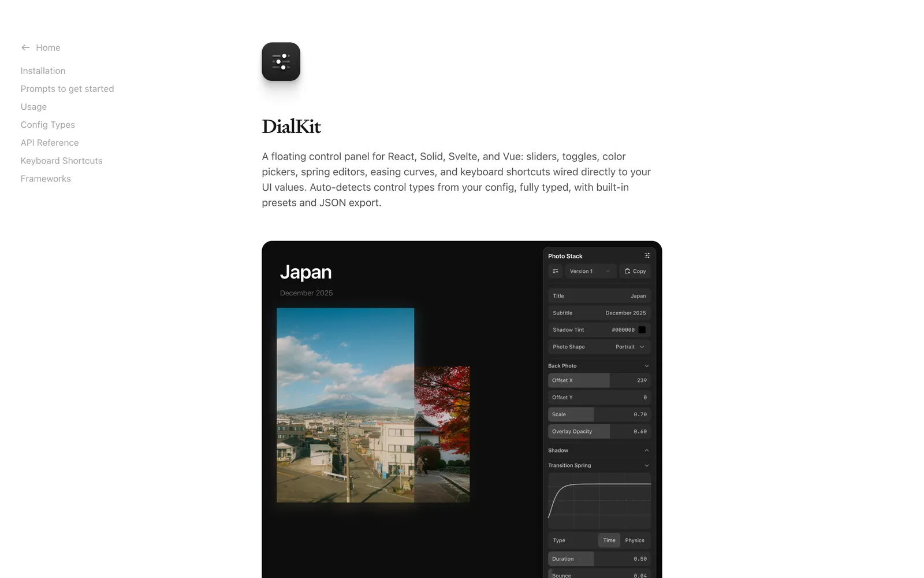Click the Shadow Tint hex value #000000
Image resolution: width=924 pixels, height=578 pixels.
(623, 329)
